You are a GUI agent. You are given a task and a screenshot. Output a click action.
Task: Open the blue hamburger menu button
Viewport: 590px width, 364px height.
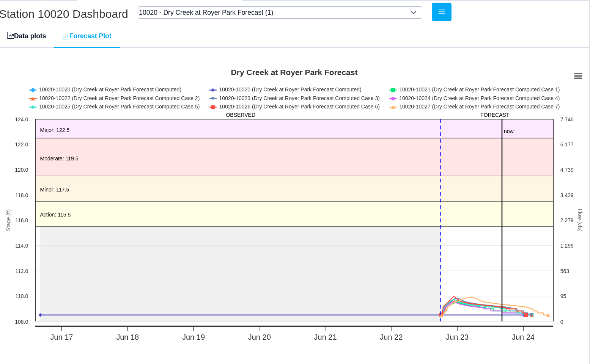point(441,12)
